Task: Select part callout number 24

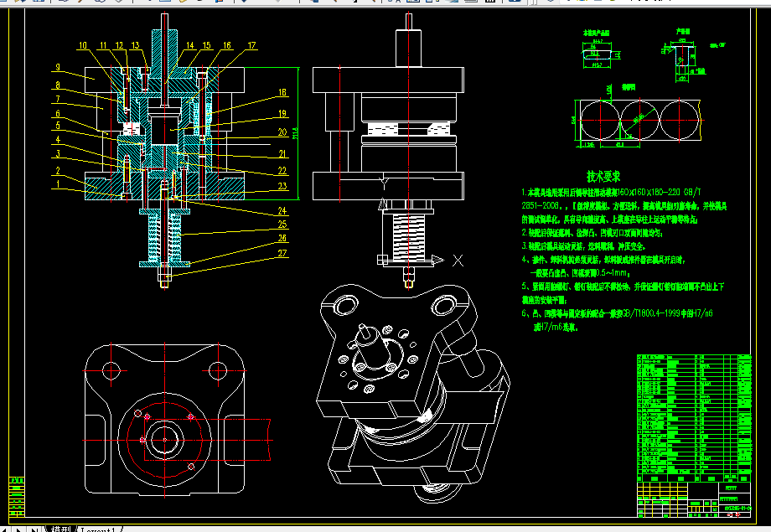Action: click(x=282, y=211)
